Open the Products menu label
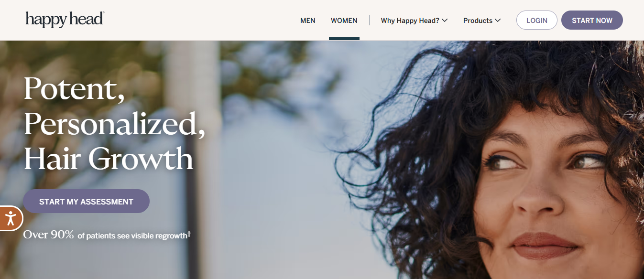 pos(478,21)
